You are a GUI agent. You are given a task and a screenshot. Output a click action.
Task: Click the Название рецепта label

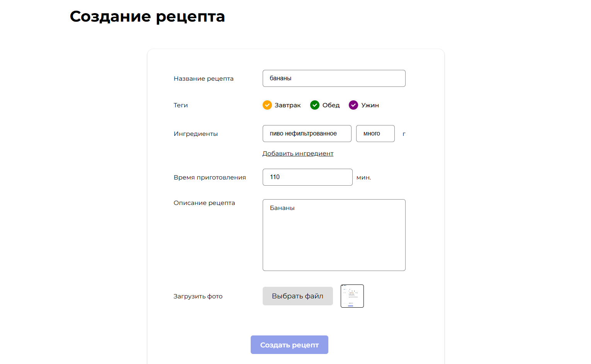tap(204, 79)
